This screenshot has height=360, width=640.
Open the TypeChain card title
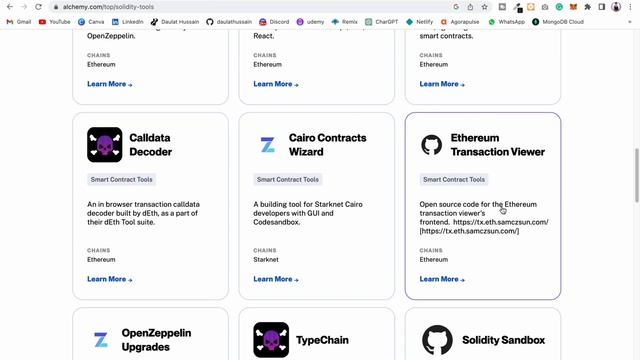(322, 340)
